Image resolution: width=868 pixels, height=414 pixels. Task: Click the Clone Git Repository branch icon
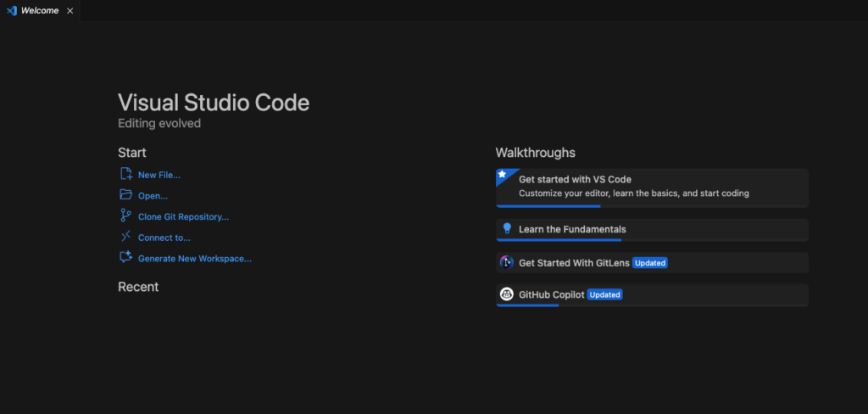(125, 216)
